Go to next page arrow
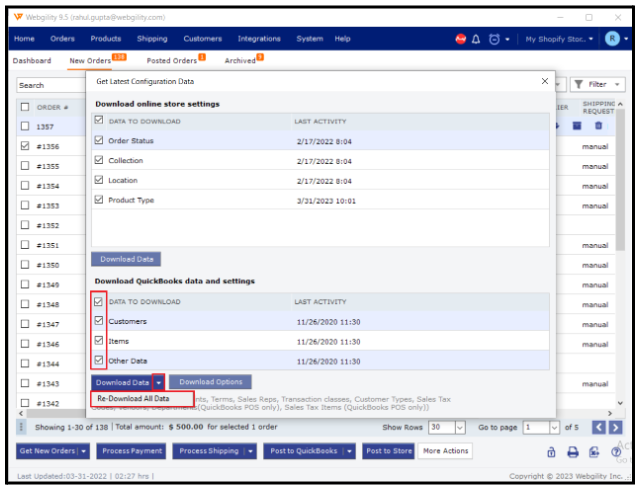Viewport: 642px width, 493px height. tap(615, 427)
